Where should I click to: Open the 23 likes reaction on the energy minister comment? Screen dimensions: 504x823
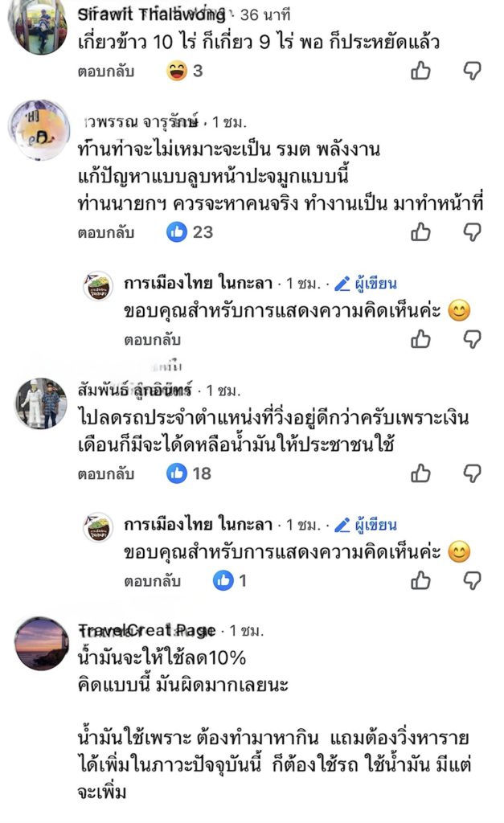coord(190,232)
